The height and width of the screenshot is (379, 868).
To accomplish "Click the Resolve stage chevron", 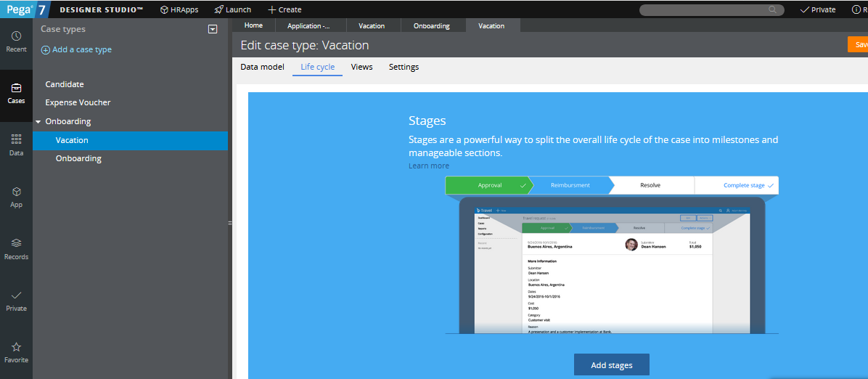I will coord(650,185).
